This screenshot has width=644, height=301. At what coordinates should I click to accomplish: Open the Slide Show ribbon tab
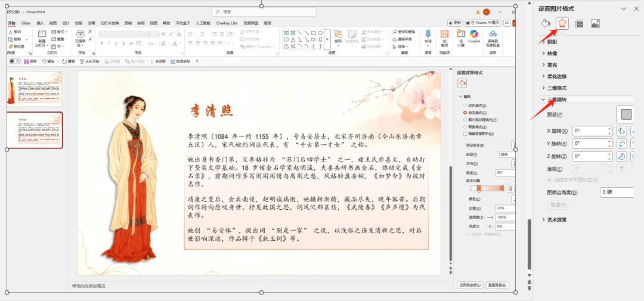click(109, 23)
